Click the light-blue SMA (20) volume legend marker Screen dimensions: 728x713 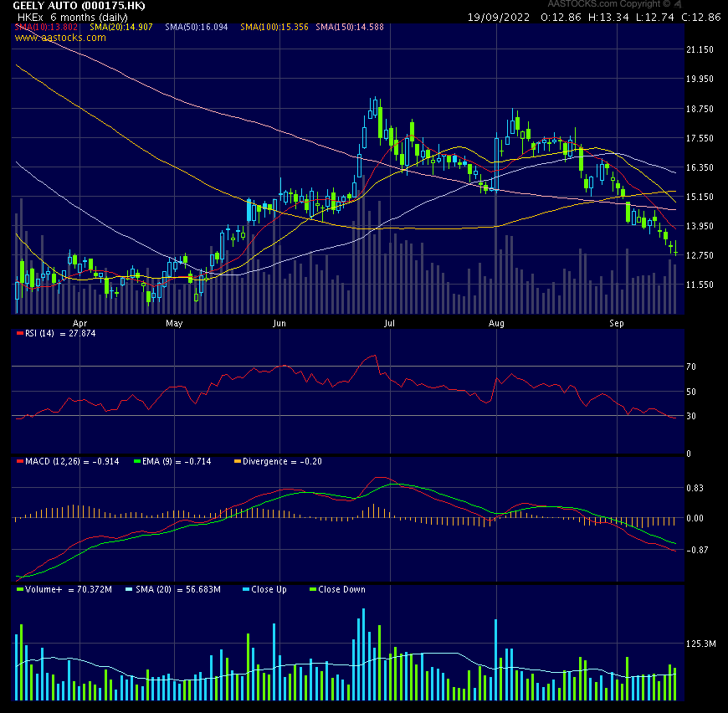pos(128,589)
